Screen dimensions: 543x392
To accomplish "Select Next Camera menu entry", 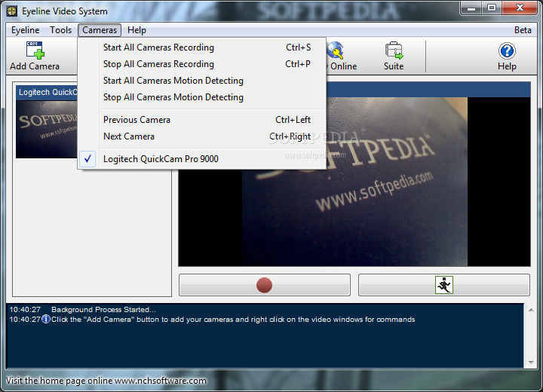I will (202, 136).
